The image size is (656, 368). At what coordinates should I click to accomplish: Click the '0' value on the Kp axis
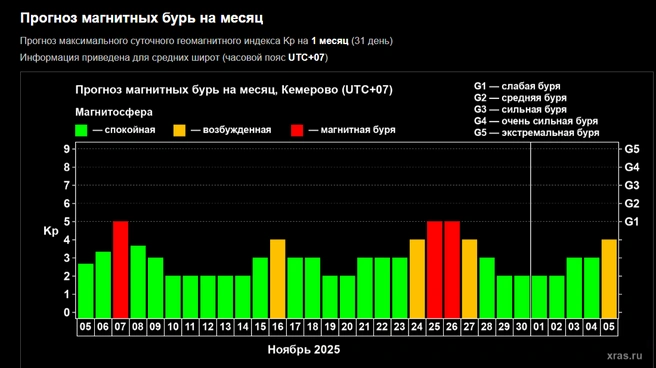[x=67, y=312]
